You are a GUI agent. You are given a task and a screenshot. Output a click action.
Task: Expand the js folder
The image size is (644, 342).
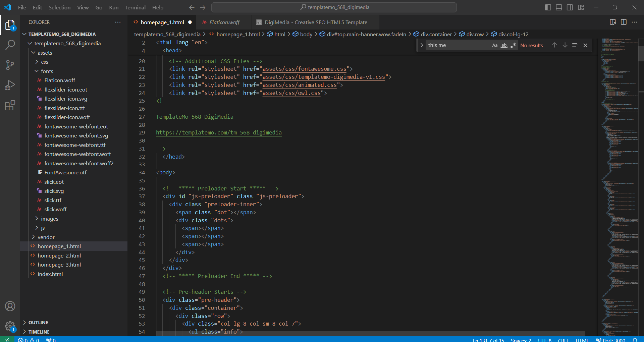(x=43, y=228)
